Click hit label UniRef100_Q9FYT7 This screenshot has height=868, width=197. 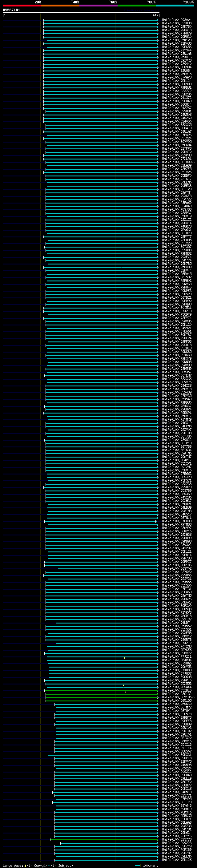(176, 236)
